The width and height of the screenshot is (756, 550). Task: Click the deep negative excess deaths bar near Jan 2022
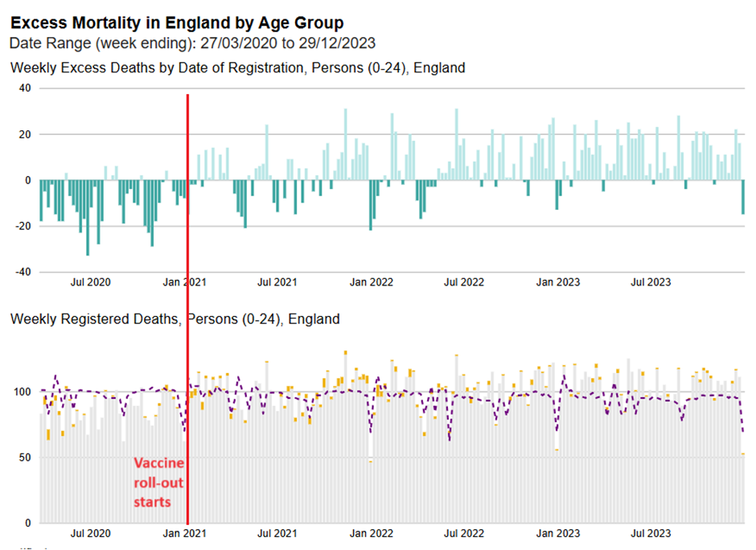[x=371, y=205]
